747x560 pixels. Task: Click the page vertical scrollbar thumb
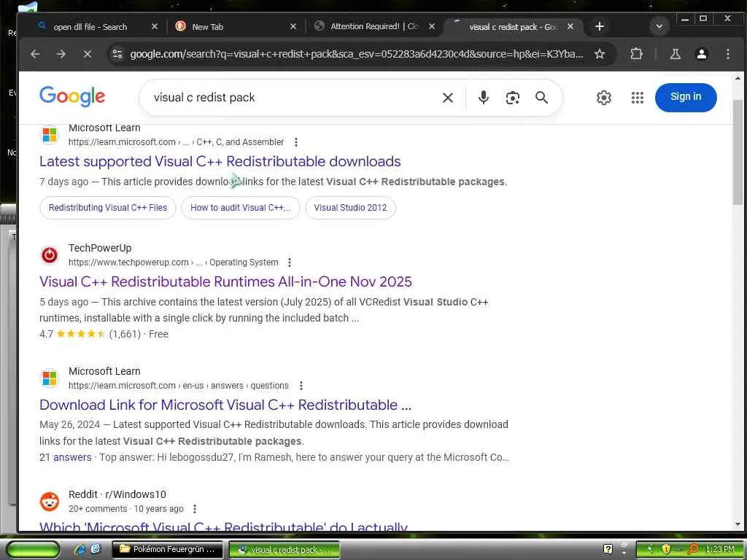[x=738, y=152]
